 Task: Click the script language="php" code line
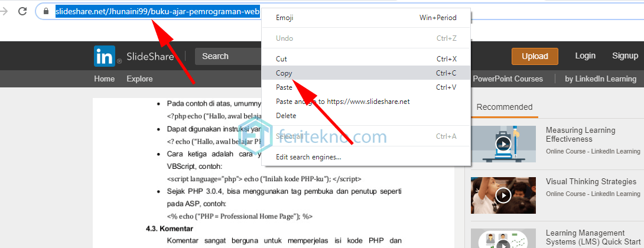coord(264,179)
